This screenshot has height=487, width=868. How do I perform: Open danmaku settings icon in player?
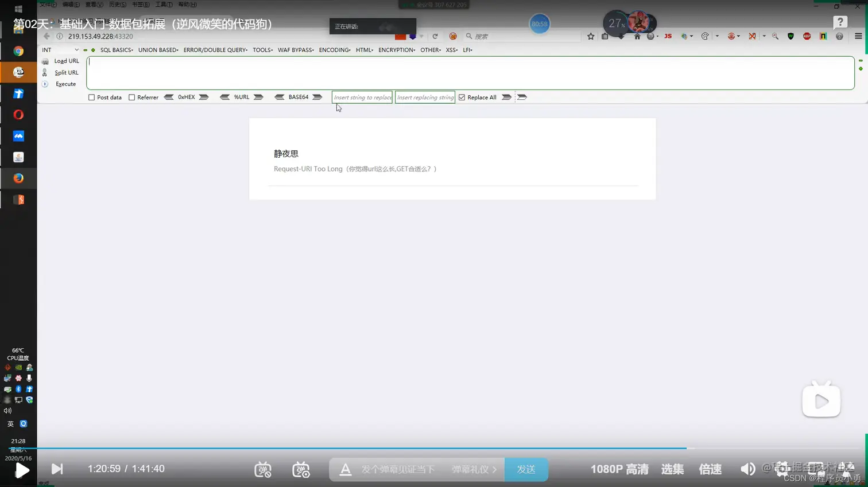pos(301,469)
